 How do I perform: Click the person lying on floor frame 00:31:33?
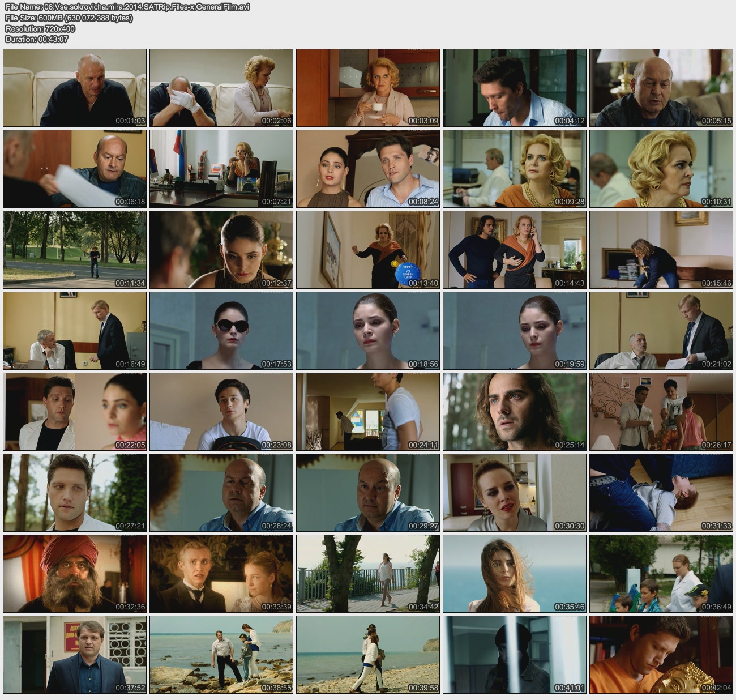[661, 493]
